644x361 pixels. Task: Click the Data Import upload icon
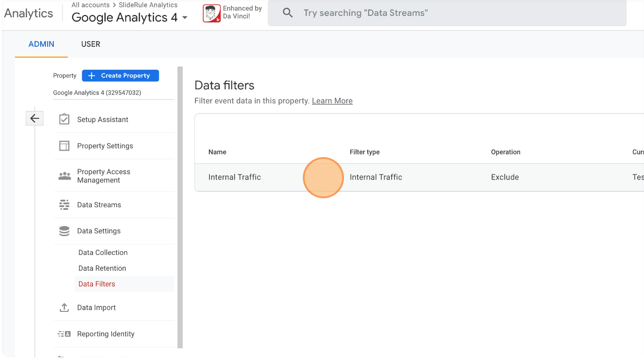pyautogui.click(x=64, y=308)
